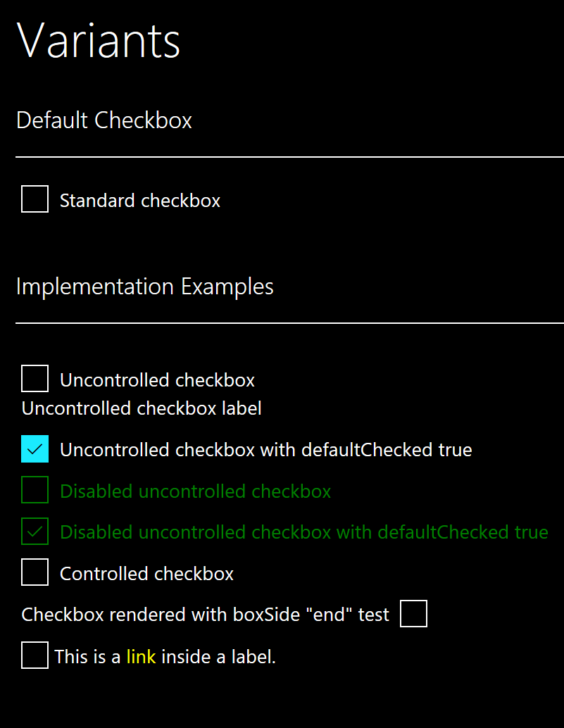Click the Uncontrolled checkbox with defaultChecked label
Screen dimensions: 564x728
[266, 449]
